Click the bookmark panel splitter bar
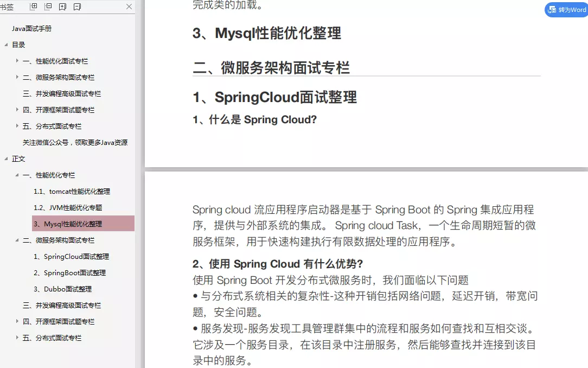This screenshot has width=588, height=368. click(x=138, y=184)
